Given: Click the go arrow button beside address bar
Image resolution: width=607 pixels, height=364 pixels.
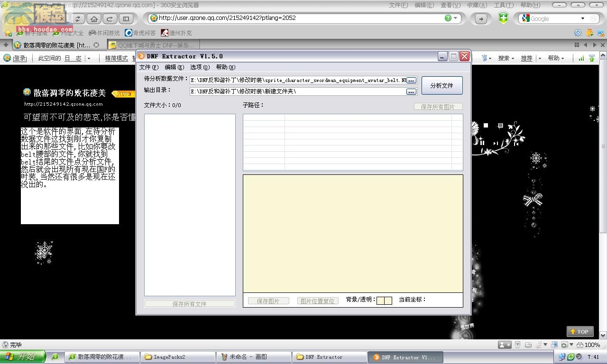Looking at the screenshot, I should point(481,18).
